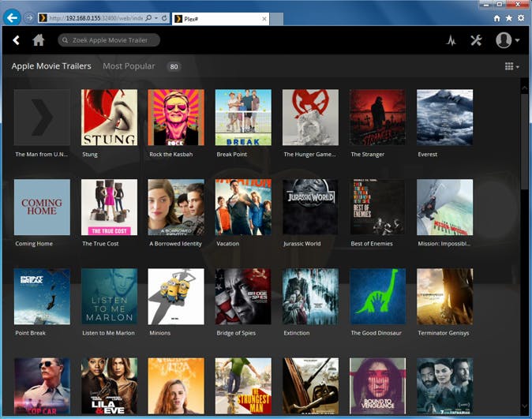The width and height of the screenshot is (532, 419).
Task: Click the Terminator Genisys title text
Action: (444, 333)
